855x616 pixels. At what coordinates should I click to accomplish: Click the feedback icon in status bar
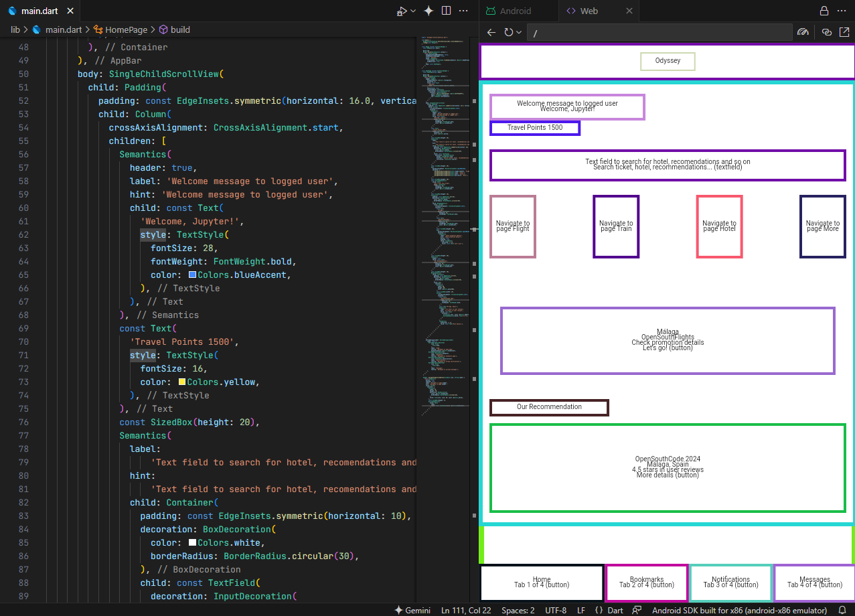[637, 610]
